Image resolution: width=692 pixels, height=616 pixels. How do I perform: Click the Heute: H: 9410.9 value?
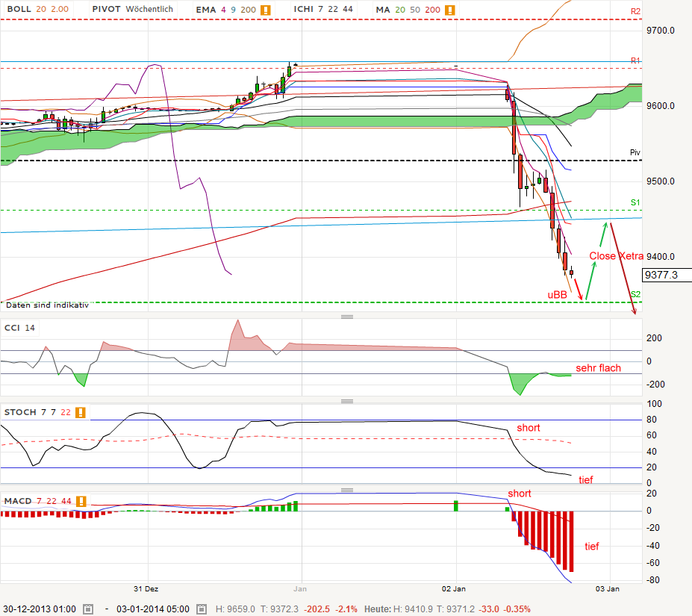pyautogui.click(x=399, y=609)
